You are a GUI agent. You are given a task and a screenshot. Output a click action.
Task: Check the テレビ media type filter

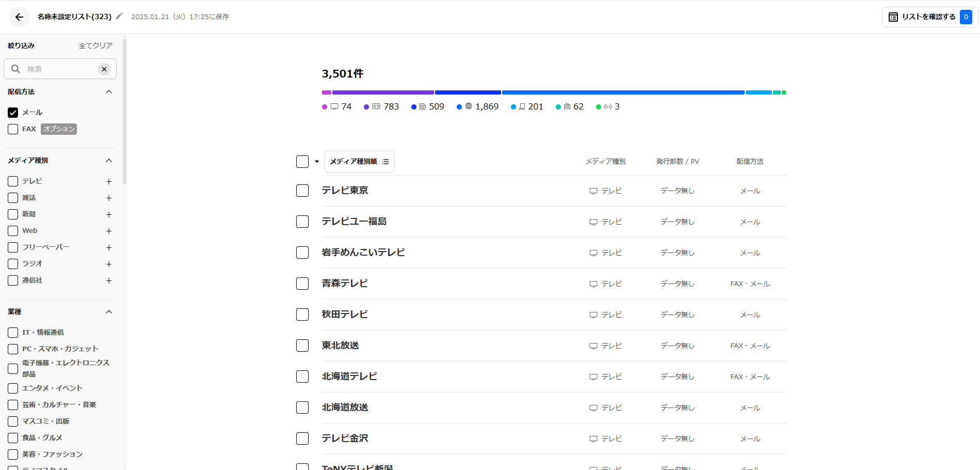pos(13,181)
